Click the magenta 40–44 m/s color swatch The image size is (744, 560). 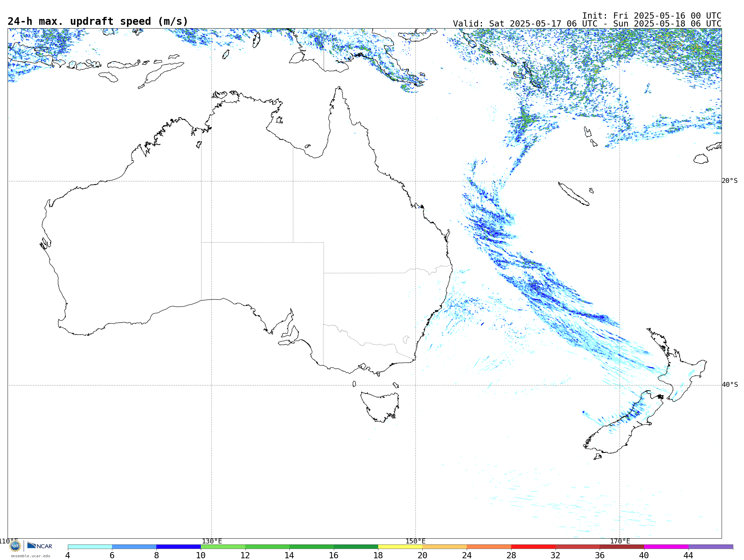tap(666, 547)
